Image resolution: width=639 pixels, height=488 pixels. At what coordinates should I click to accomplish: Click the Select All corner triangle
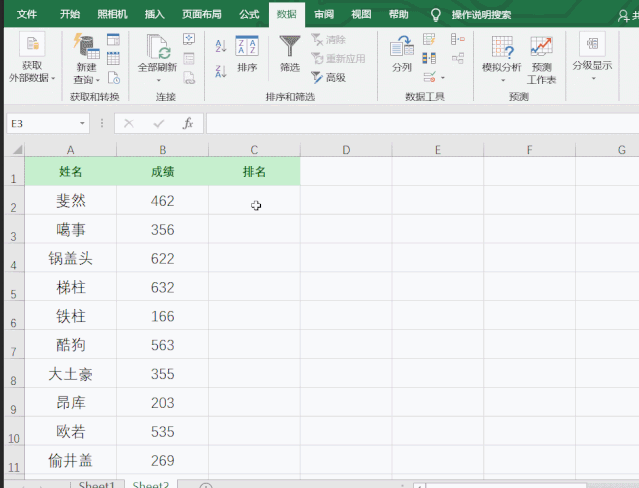17,149
